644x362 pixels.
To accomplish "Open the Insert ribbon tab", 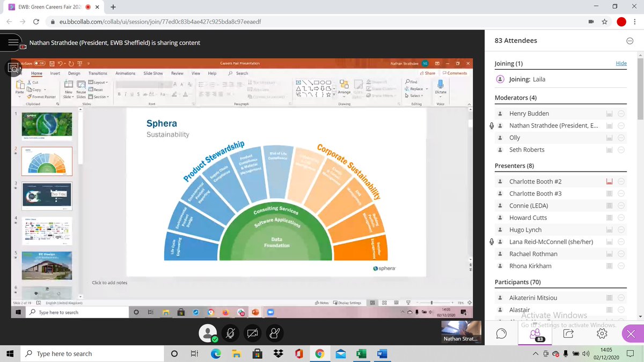I will point(55,73).
